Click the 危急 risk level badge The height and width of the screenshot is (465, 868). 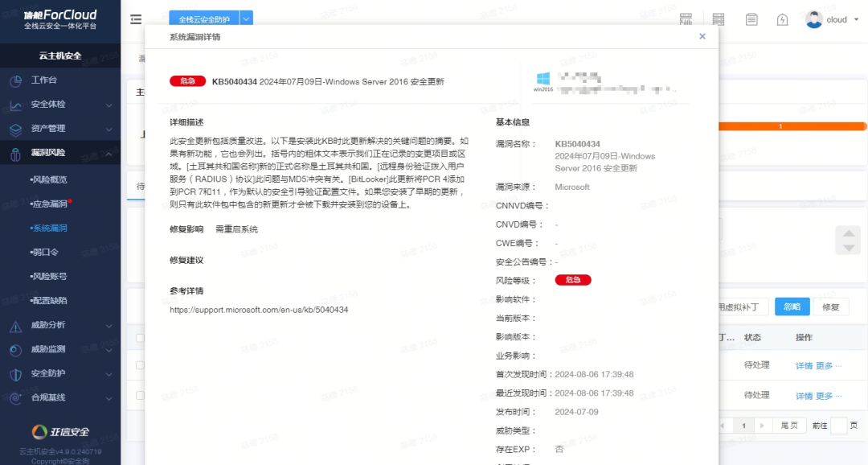pyautogui.click(x=573, y=280)
